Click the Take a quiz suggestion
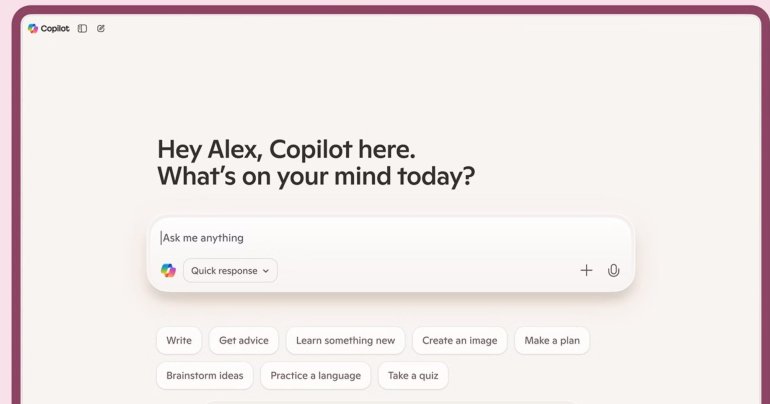Screen dimensions: 770x404 click(x=413, y=375)
